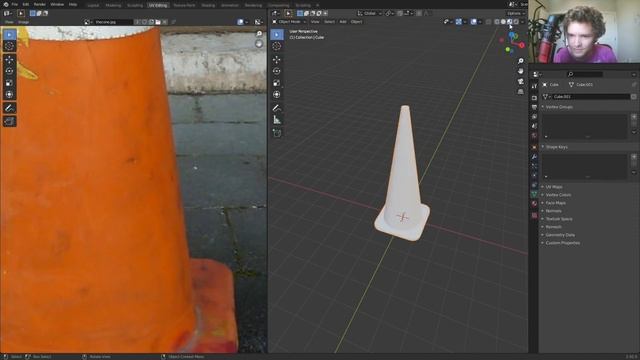
Task: Click the Blender logo menu
Action: coord(6,4)
